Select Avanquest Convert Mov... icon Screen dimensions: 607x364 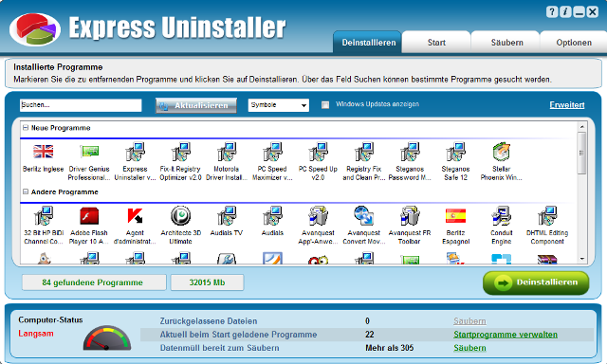364,216
